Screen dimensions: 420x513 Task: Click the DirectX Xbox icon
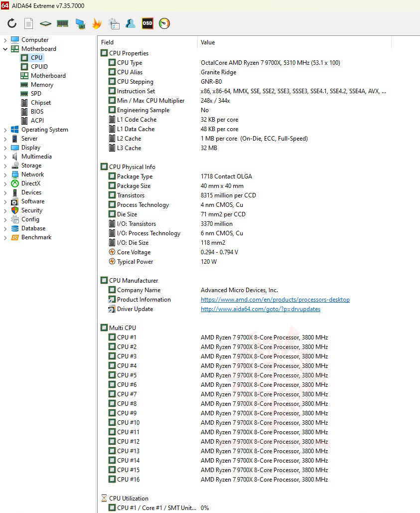(15, 183)
